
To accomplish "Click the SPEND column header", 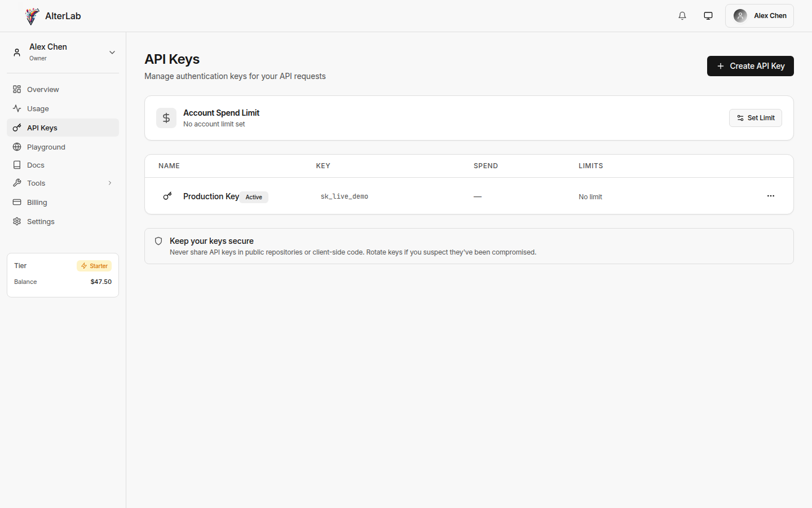I will [486, 166].
